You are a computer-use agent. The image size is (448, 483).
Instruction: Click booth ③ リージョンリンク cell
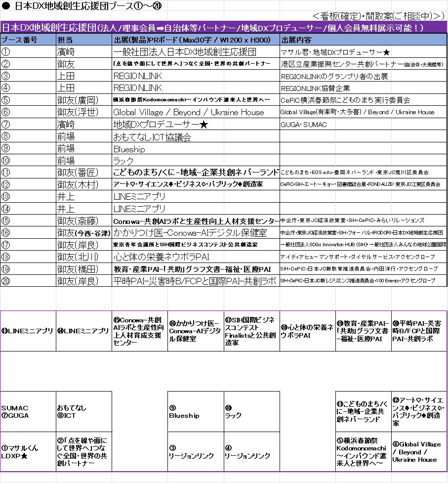point(196,451)
